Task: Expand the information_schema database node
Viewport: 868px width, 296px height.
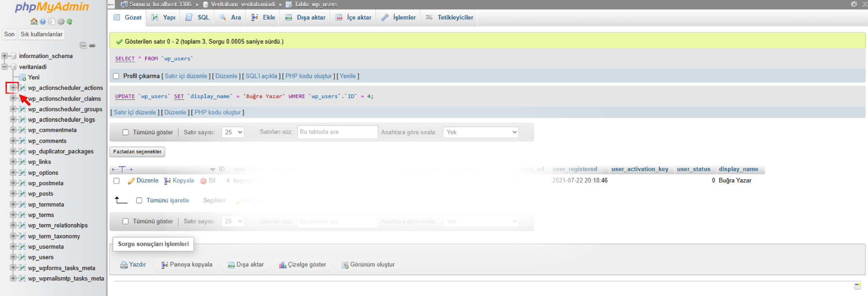Action: (x=4, y=56)
